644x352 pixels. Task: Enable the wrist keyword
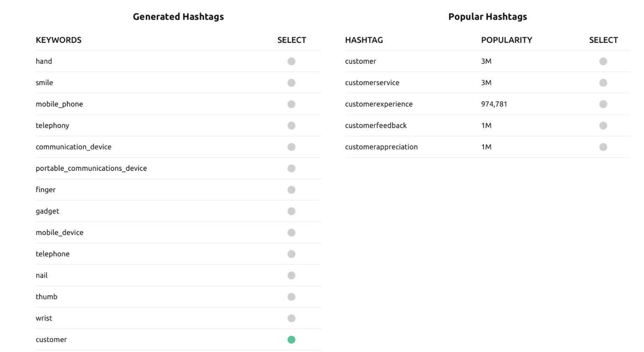pyautogui.click(x=291, y=318)
